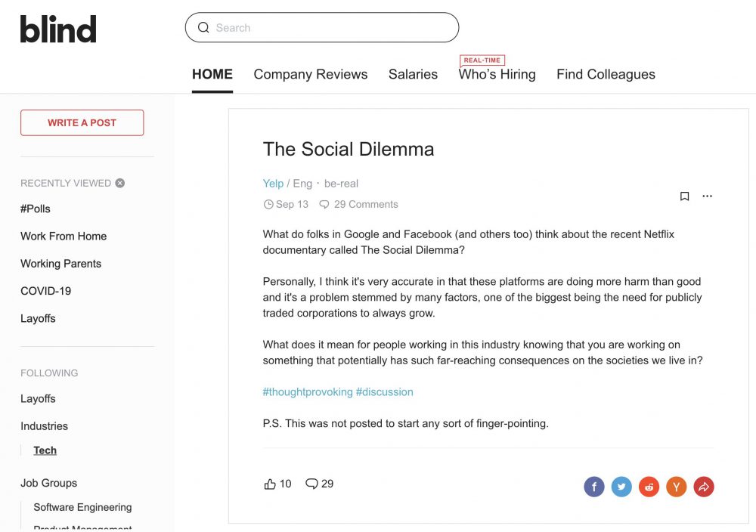Expand the Job Groups section
Screen dimensions: 756x532
[48, 483]
